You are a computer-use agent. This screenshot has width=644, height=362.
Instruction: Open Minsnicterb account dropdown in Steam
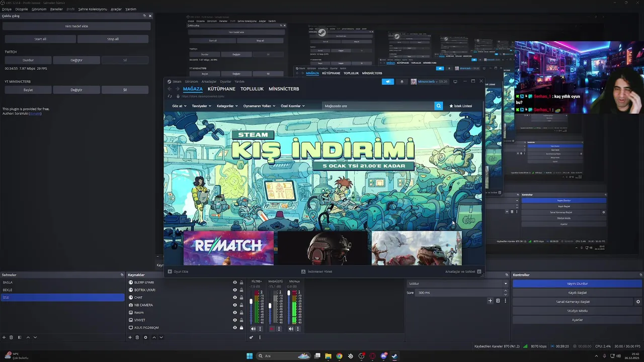[429, 81]
